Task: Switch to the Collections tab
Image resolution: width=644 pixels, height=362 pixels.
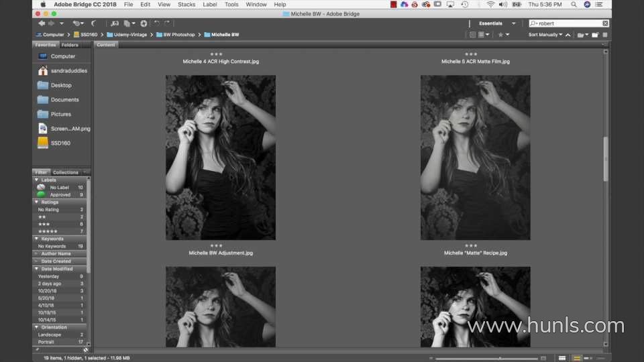Action: point(66,172)
